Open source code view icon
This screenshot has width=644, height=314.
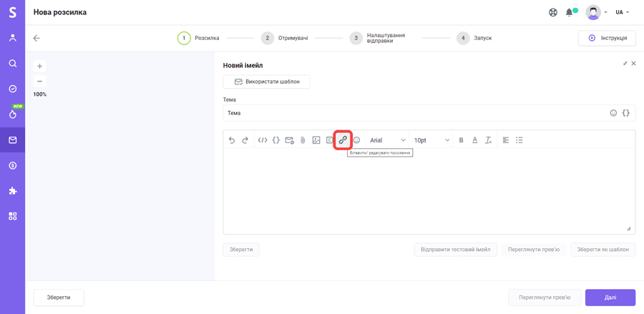tap(263, 140)
